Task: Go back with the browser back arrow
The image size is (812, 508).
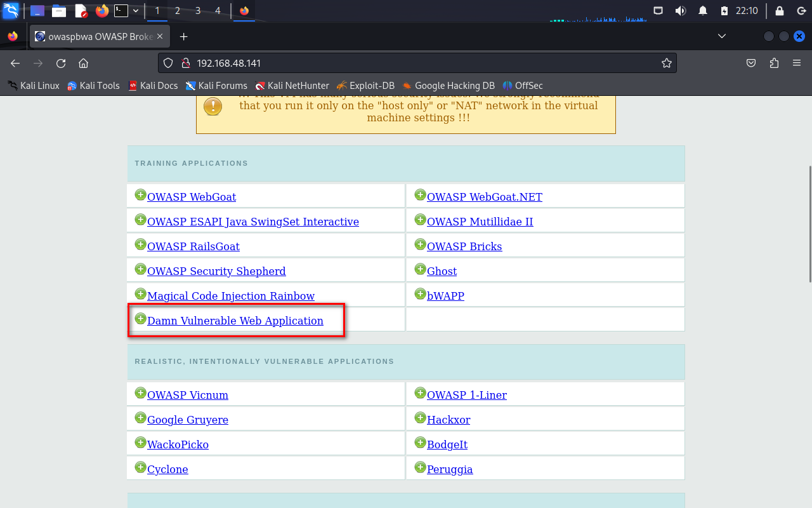Action: [15, 63]
